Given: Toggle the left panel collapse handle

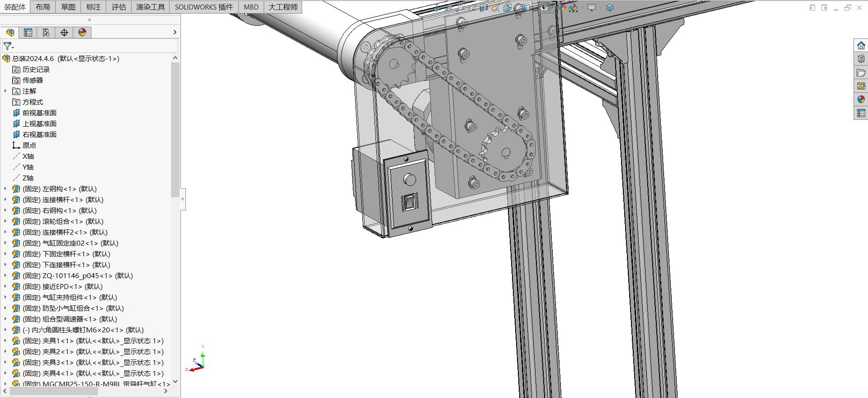Looking at the screenshot, I should 183,199.
